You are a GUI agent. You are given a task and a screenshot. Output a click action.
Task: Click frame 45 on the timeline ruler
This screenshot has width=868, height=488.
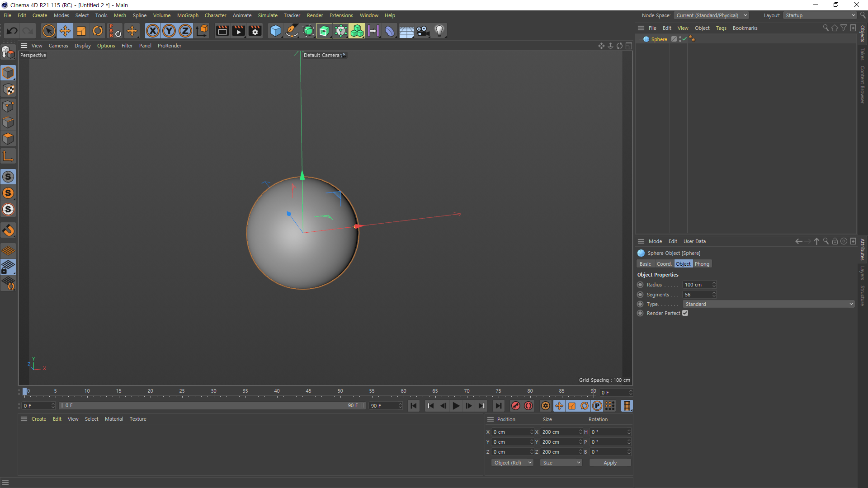pyautogui.click(x=308, y=391)
